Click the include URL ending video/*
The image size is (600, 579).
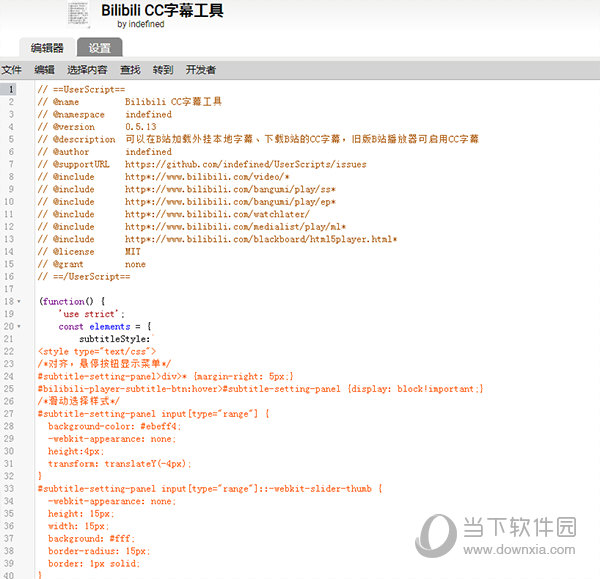tap(207, 177)
